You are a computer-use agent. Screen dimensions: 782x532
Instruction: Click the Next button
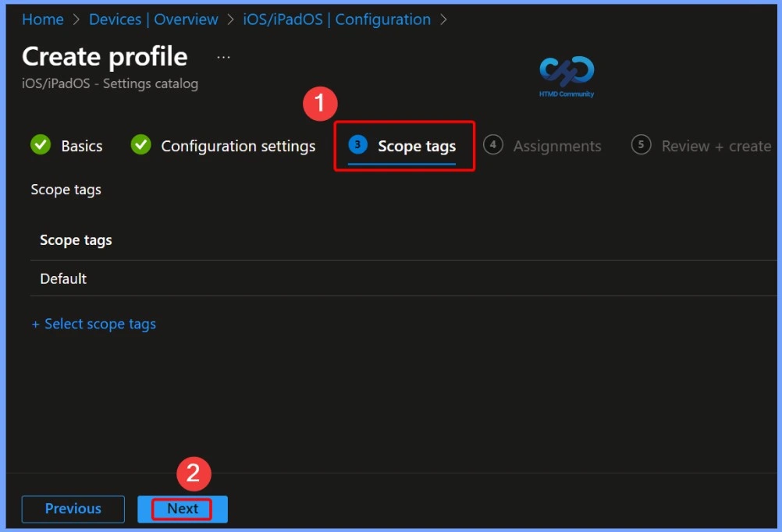tap(182, 509)
